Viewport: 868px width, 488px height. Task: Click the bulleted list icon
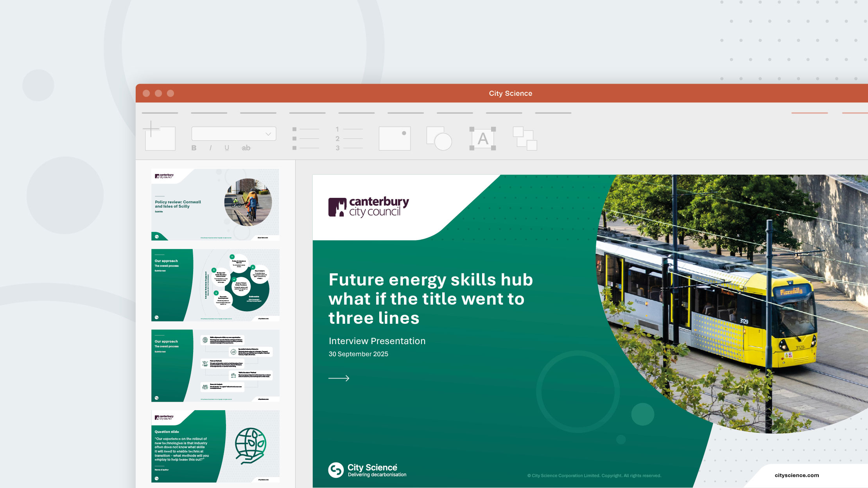pyautogui.click(x=306, y=138)
